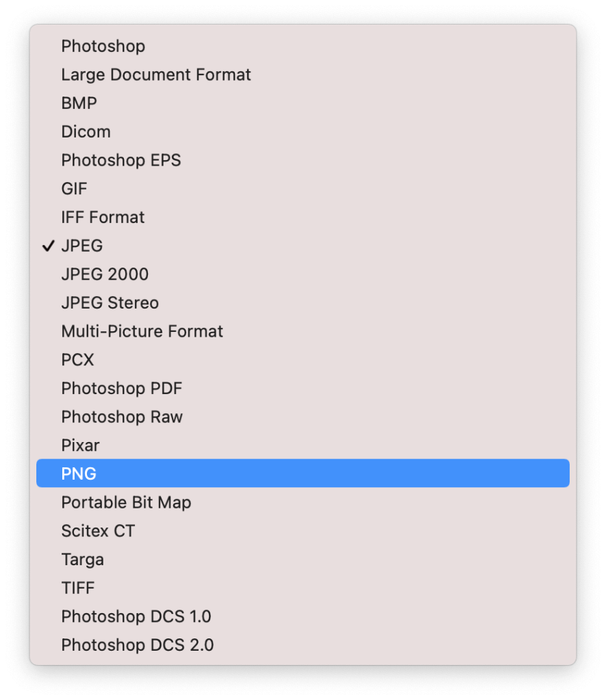Pick IFF Format entry

[303, 218]
